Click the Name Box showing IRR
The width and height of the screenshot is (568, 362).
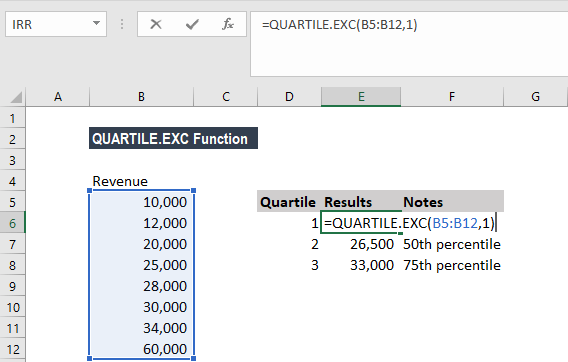[x=56, y=24]
